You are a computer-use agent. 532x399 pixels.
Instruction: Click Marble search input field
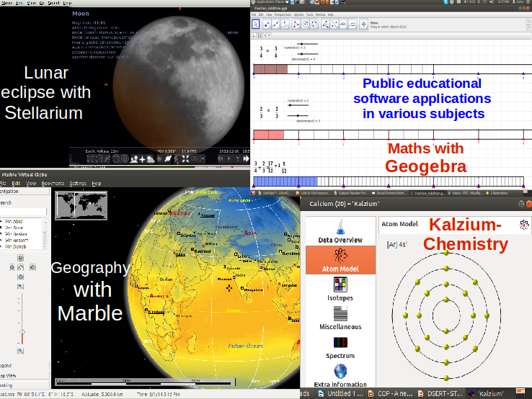coord(23,211)
